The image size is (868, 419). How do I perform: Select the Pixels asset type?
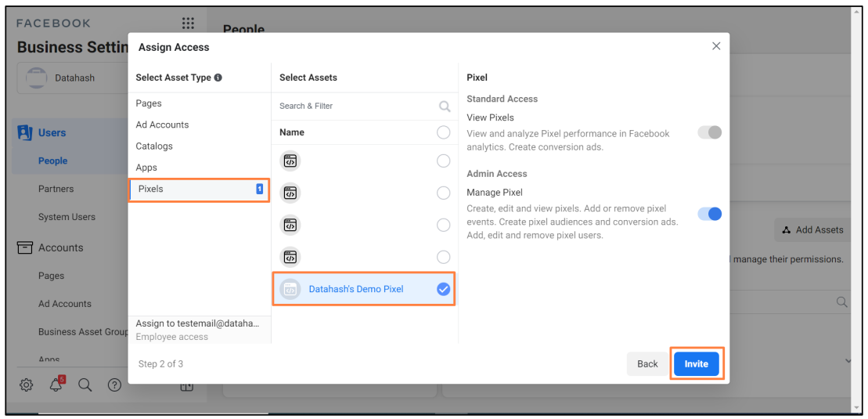coord(200,190)
